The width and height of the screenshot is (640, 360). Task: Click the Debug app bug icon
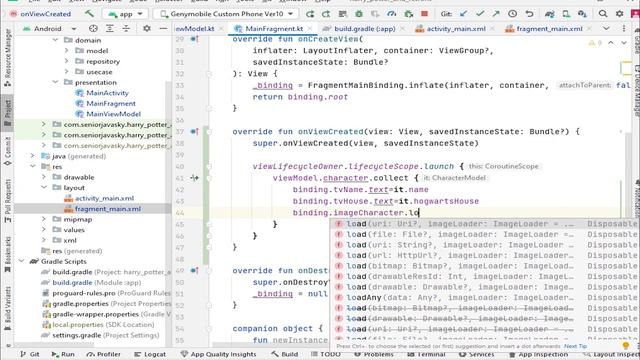coord(359,14)
